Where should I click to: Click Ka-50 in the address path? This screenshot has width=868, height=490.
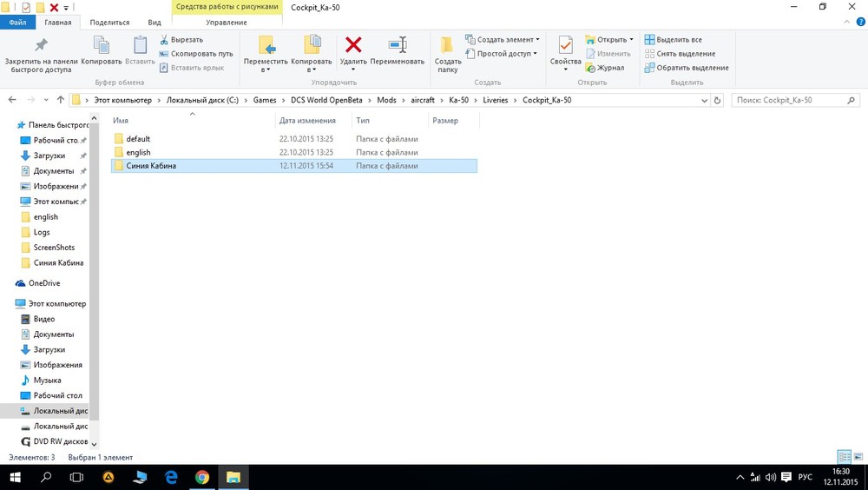[458, 100]
